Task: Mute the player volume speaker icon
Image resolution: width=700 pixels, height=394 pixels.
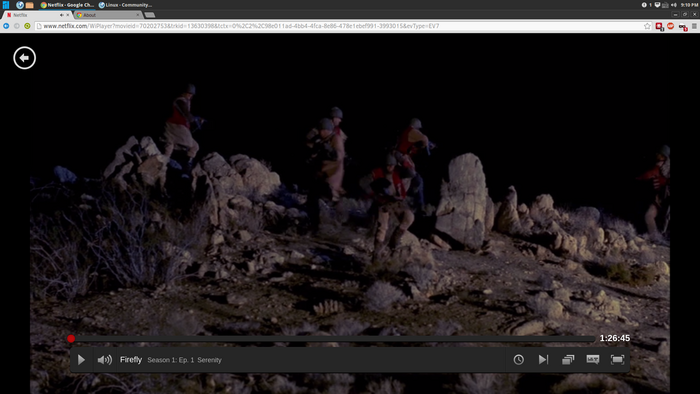Action: point(105,360)
